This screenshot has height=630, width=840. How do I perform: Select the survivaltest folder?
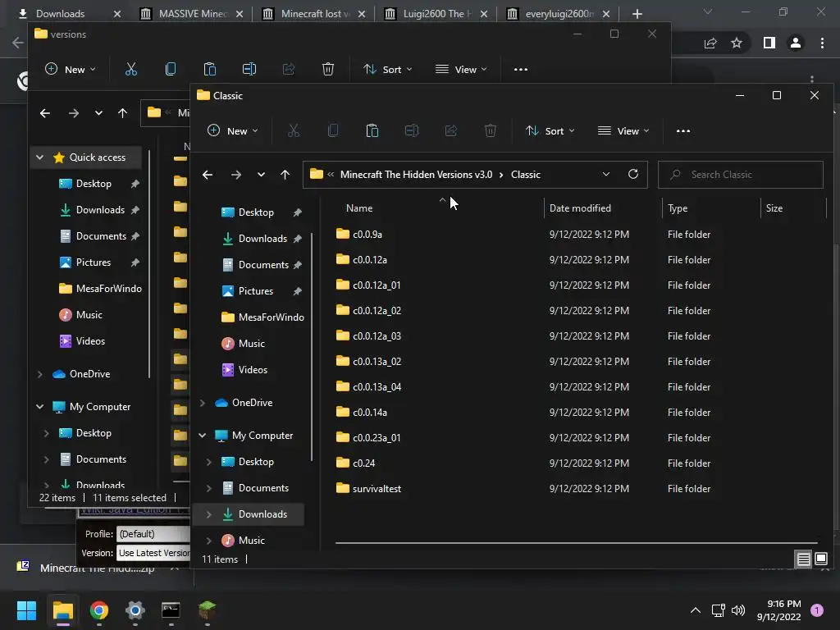[377, 489]
